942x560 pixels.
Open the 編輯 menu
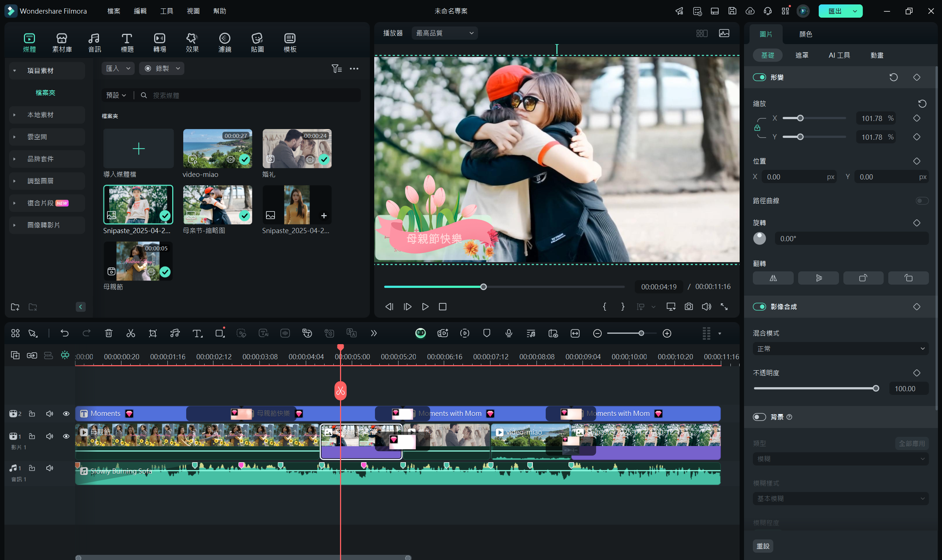[x=140, y=11]
